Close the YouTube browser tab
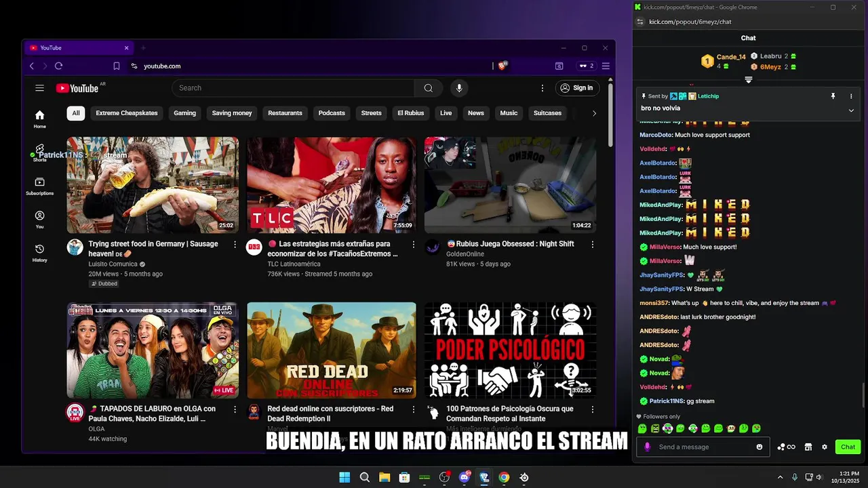The width and height of the screenshot is (868, 488). pos(126,48)
